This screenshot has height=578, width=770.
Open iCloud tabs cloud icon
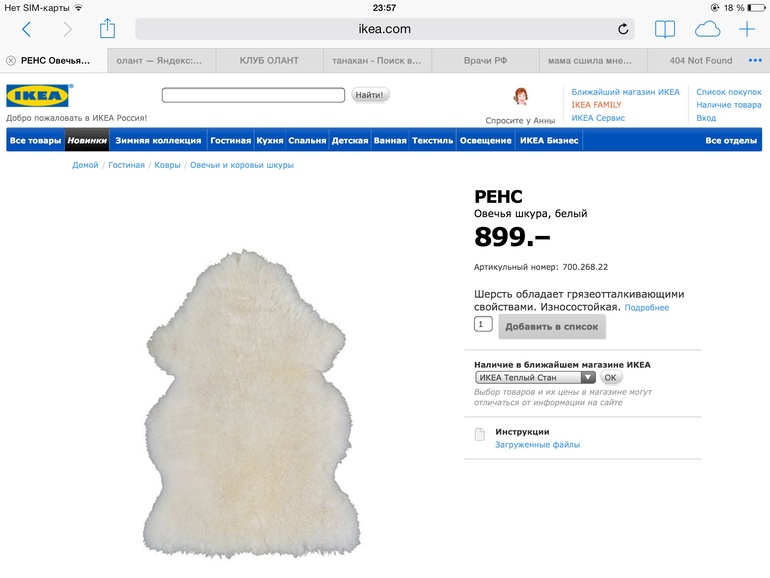[707, 29]
